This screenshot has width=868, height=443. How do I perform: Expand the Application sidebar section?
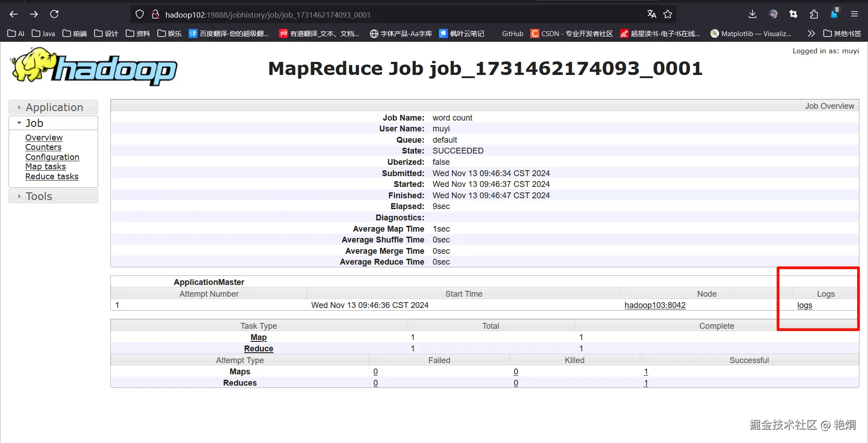coord(54,107)
